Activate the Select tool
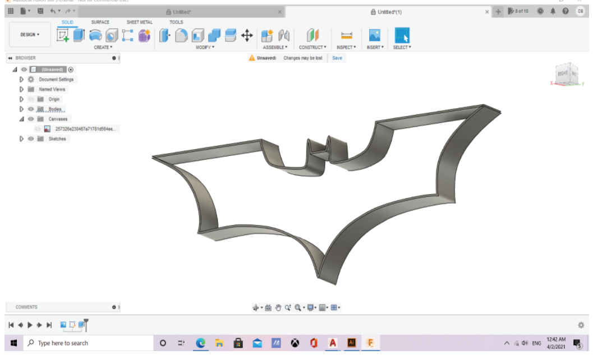This screenshot has height=364, width=602. click(402, 35)
